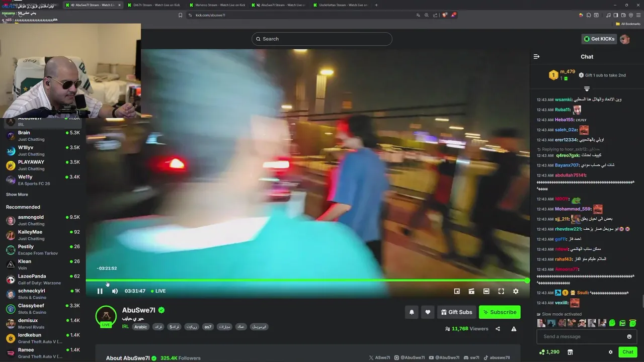Close the active AbuSwe7l Stream tab
Image resolution: width=644 pixels, height=362 pixels.
pyautogui.click(x=119, y=5)
